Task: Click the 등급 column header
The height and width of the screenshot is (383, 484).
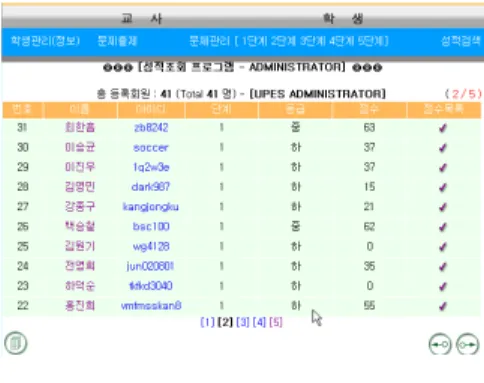Action: click(x=295, y=109)
